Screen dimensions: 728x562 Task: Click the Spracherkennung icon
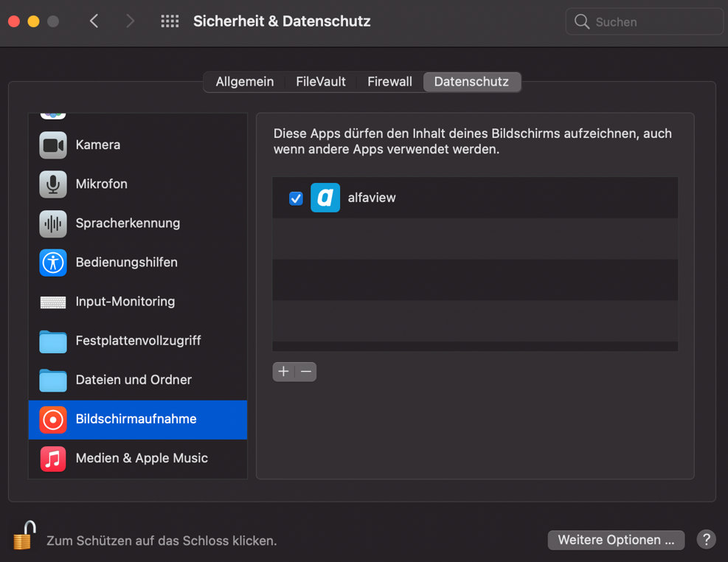click(52, 223)
